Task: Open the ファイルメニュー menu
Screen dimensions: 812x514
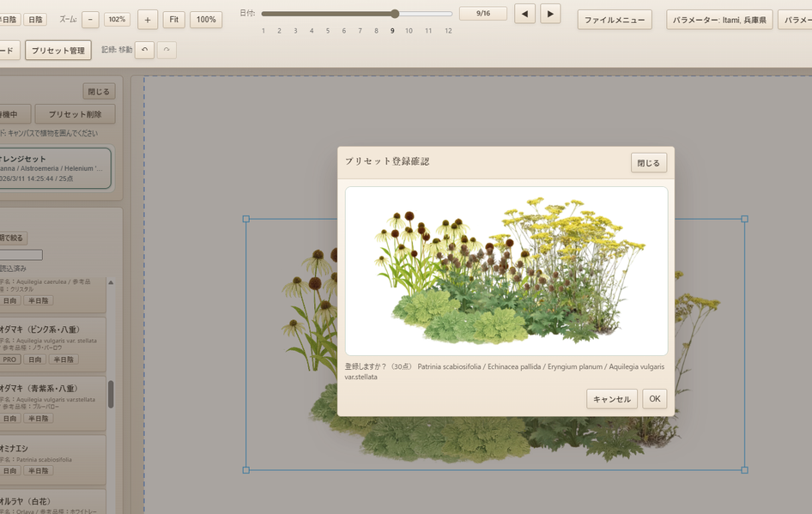Action: [x=614, y=20]
